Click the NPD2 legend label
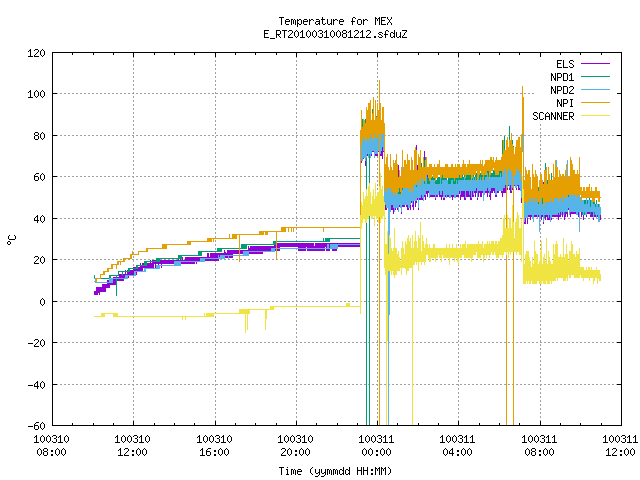Screen dimensions: 640x480 [562, 90]
